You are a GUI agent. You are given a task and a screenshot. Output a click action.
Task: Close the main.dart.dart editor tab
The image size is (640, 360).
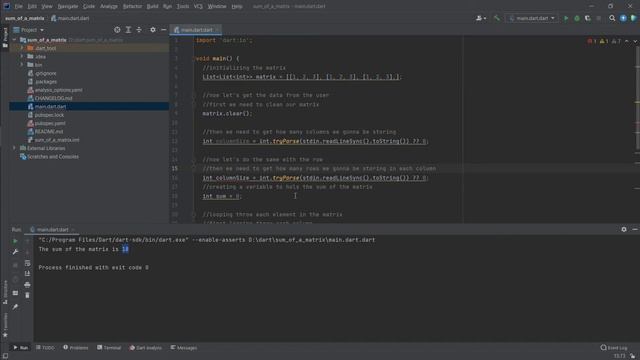tap(218, 30)
